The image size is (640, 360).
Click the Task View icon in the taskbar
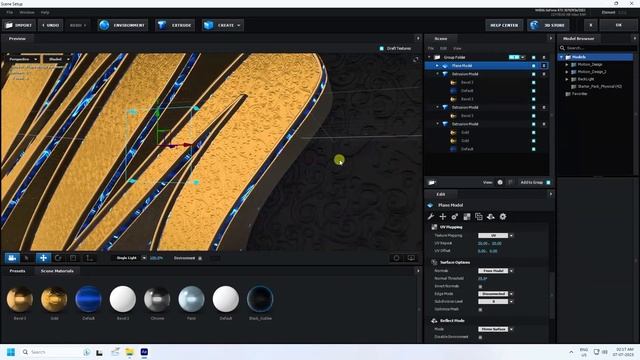pos(99,352)
